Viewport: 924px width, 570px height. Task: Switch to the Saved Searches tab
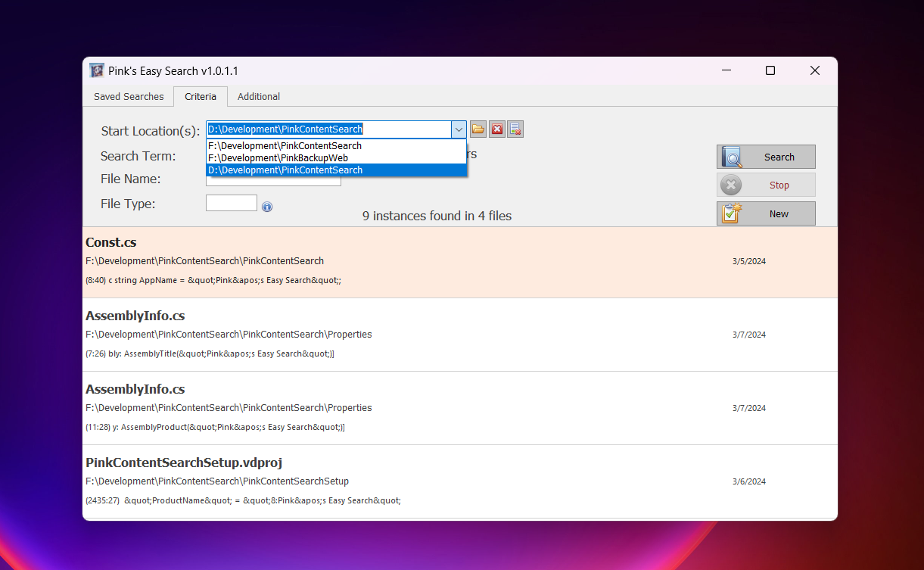point(129,96)
